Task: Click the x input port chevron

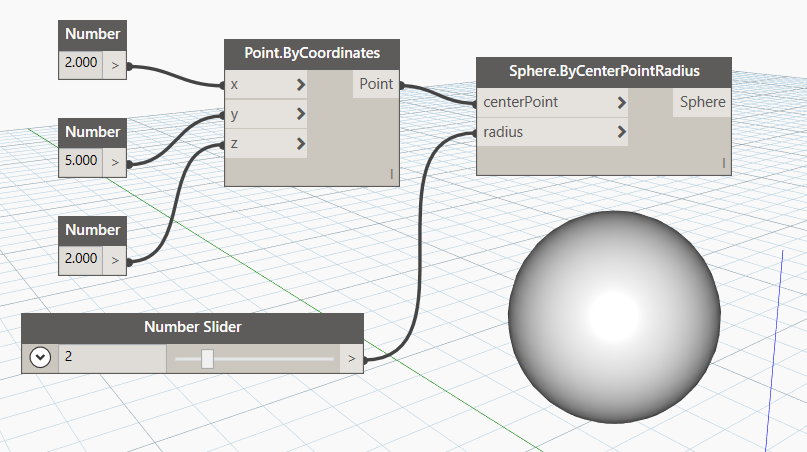Action: pos(301,84)
